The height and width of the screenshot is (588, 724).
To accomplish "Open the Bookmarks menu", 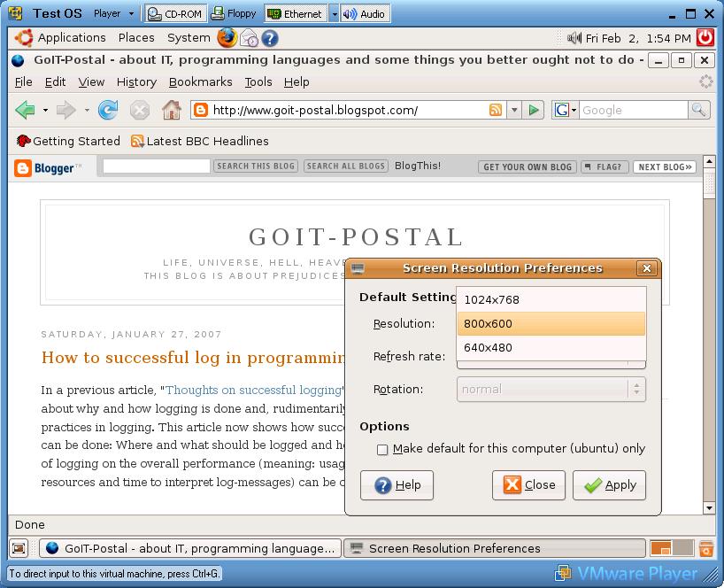I will (x=200, y=82).
